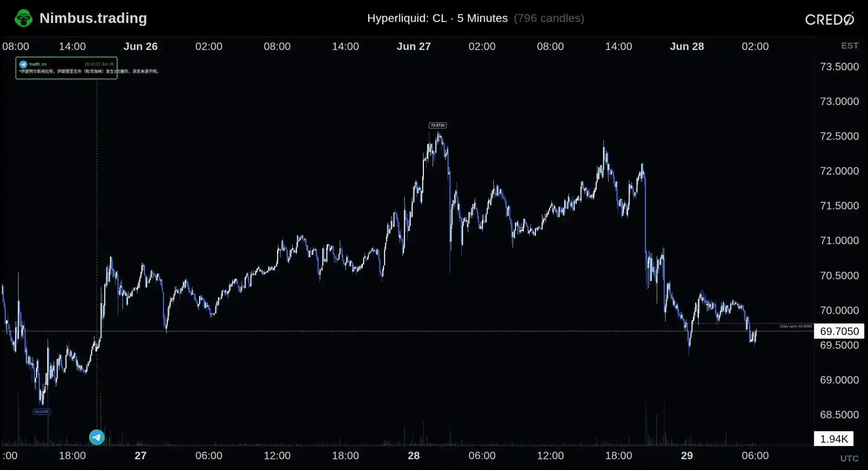
Task: Click the Daily open 69.8090 line label
Action: tap(796, 326)
